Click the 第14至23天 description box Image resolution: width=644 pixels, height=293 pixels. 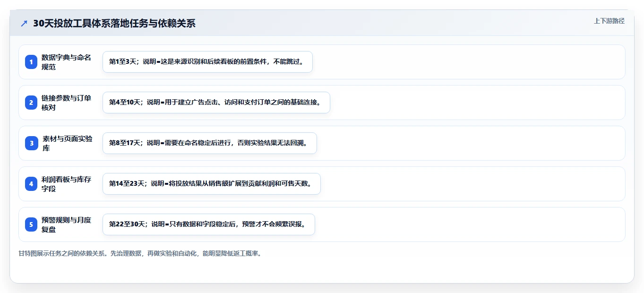pos(212,184)
